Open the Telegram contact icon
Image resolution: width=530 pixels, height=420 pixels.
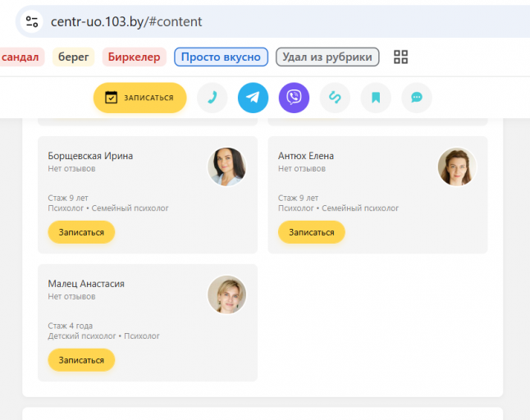[254, 98]
